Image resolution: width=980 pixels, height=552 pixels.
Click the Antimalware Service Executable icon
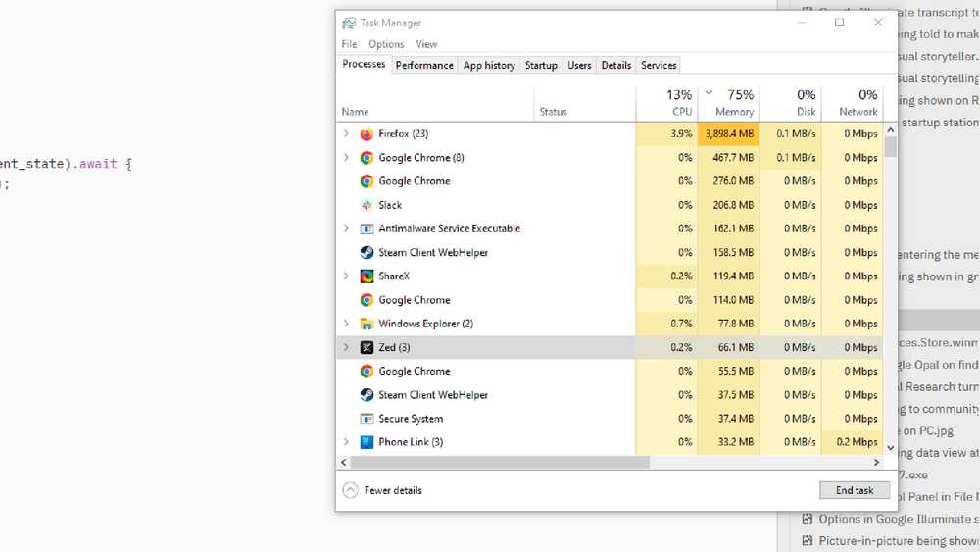[367, 228]
